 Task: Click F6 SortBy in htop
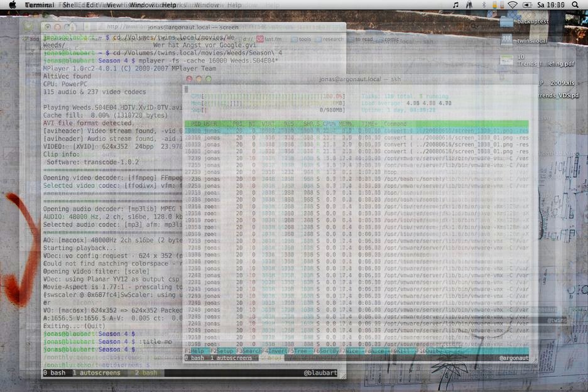click(x=326, y=351)
